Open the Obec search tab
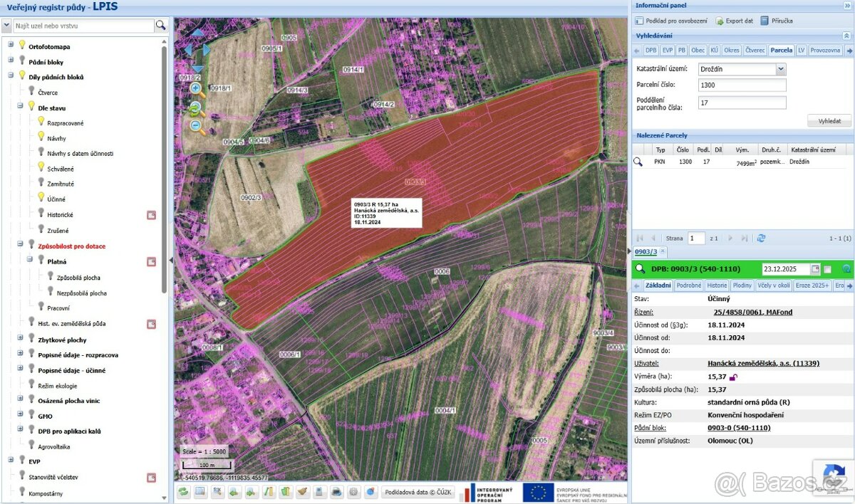The image size is (855, 504). pyautogui.click(x=698, y=51)
